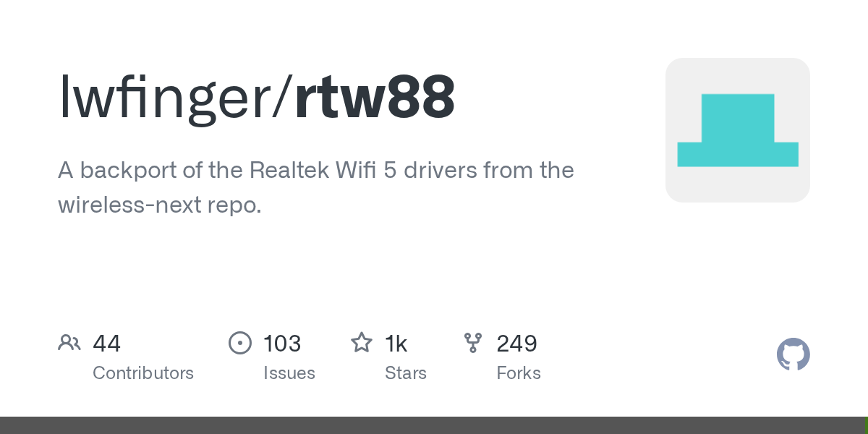Open the teal hat avatar image
Viewport: 868px width, 434px height.
pos(738,130)
